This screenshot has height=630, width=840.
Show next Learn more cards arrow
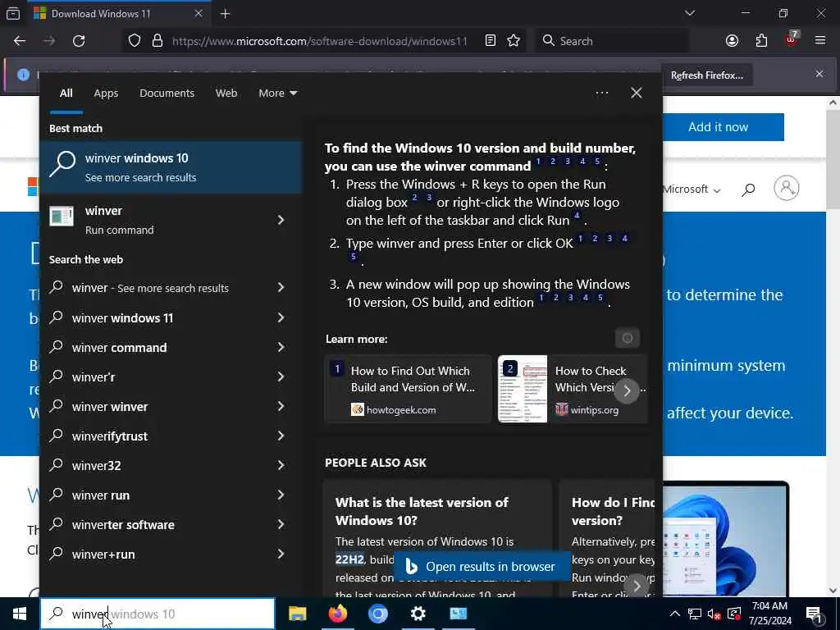point(627,390)
